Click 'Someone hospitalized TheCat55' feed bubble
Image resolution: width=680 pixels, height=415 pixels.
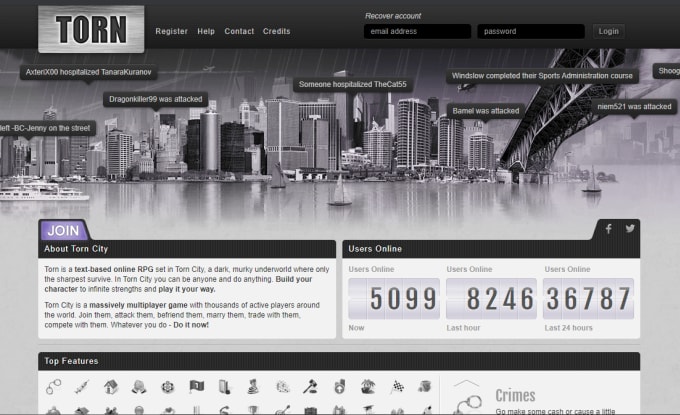point(353,84)
